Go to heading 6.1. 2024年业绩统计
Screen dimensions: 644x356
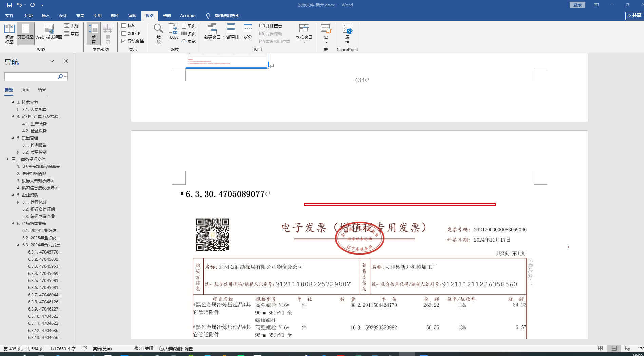41,231
